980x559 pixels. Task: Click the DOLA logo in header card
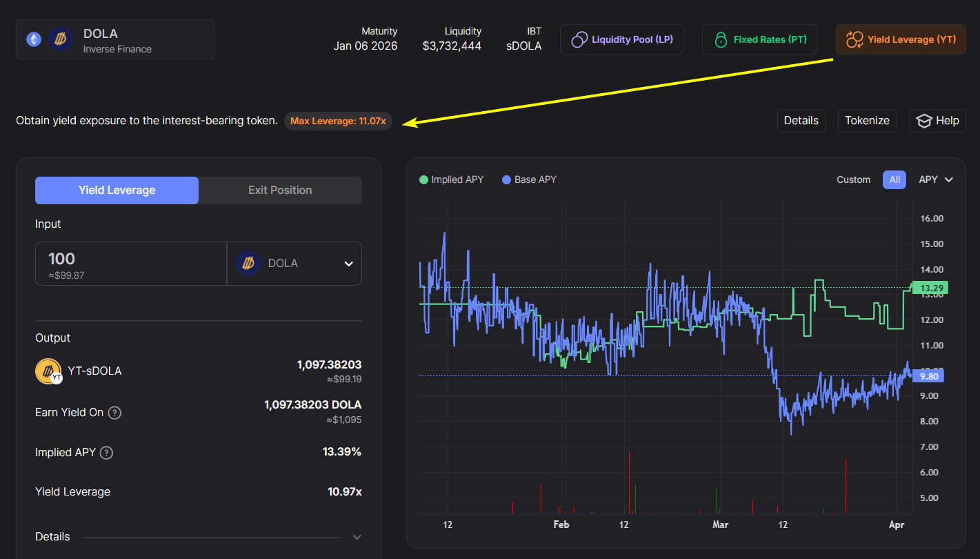coord(60,39)
